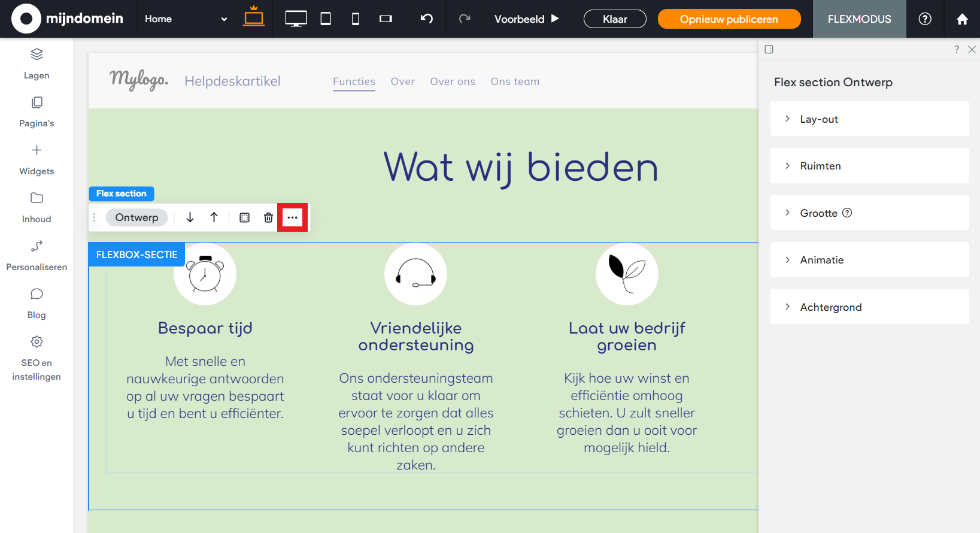Click Opnieuw publiceren button

[x=729, y=19]
